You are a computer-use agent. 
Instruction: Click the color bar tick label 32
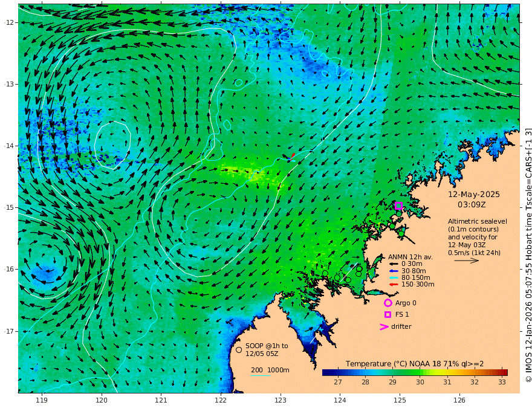[475, 382]
